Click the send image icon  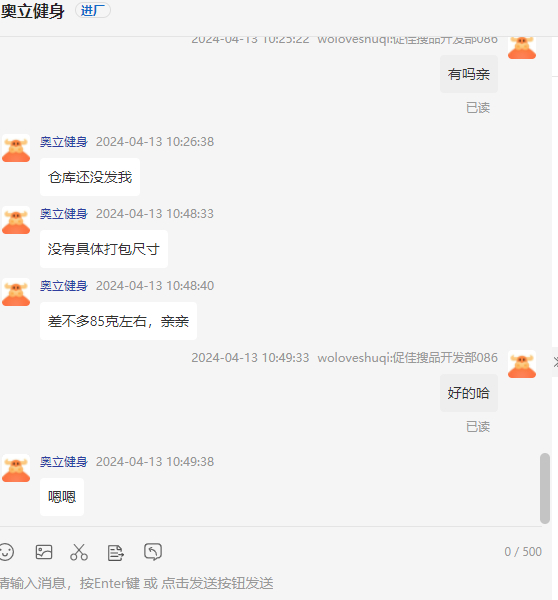(44, 552)
